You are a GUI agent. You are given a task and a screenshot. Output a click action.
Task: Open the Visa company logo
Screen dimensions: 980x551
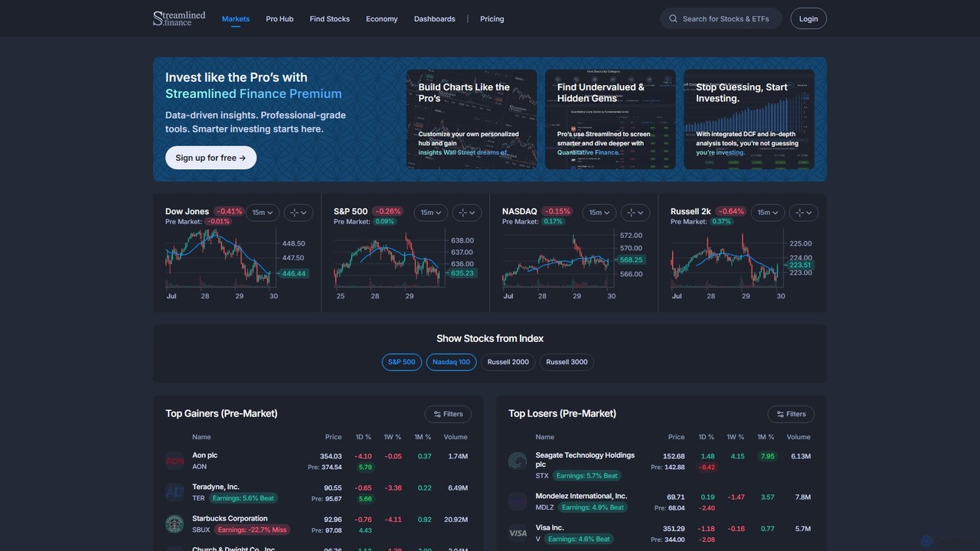click(x=518, y=533)
